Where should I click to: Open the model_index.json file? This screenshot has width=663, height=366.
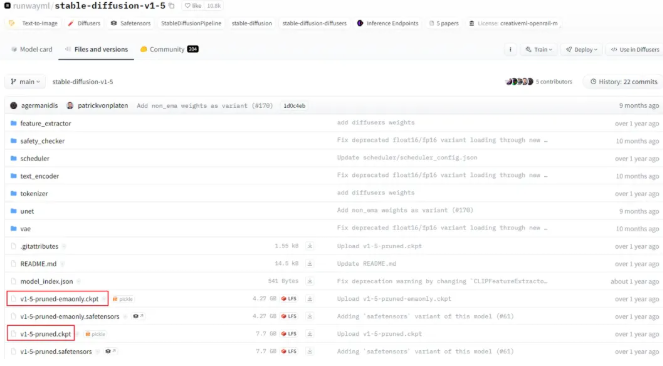click(47, 281)
